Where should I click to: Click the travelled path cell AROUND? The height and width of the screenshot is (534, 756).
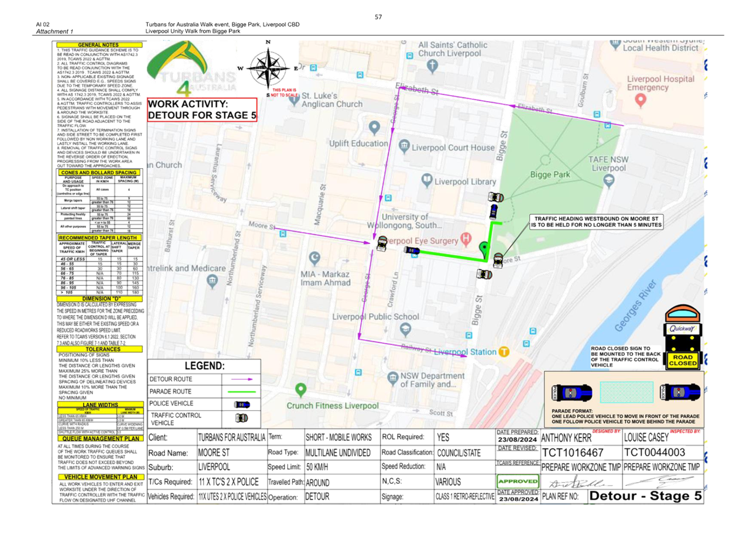pos(342,482)
